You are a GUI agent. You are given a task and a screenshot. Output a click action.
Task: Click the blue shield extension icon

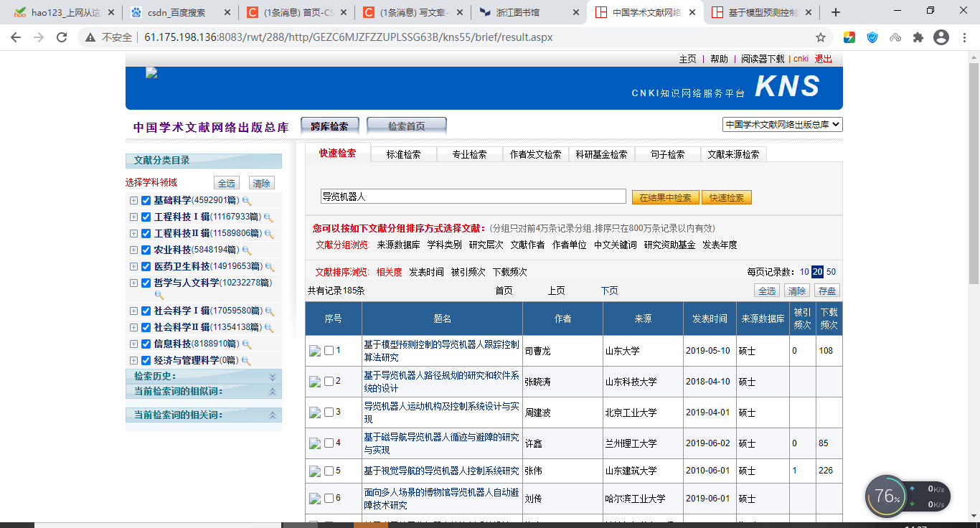point(872,37)
